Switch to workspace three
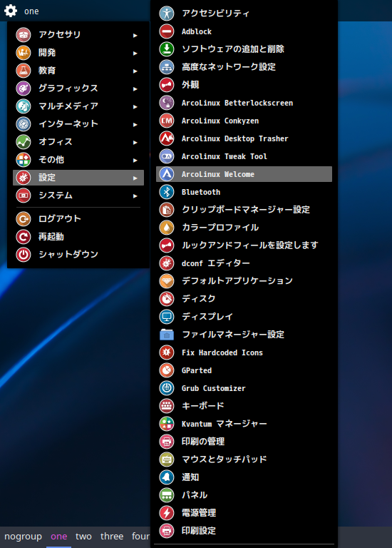The height and width of the screenshot is (548, 392). pos(112,537)
